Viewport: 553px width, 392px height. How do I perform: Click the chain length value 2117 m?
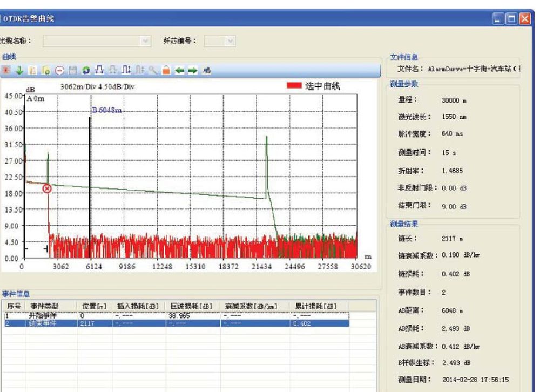point(453,239)
